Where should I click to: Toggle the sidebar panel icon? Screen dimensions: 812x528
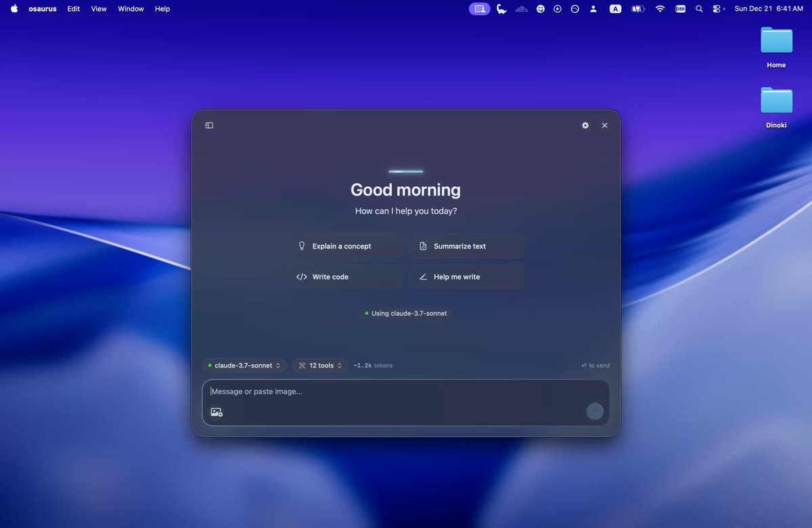tap(209, 125)
